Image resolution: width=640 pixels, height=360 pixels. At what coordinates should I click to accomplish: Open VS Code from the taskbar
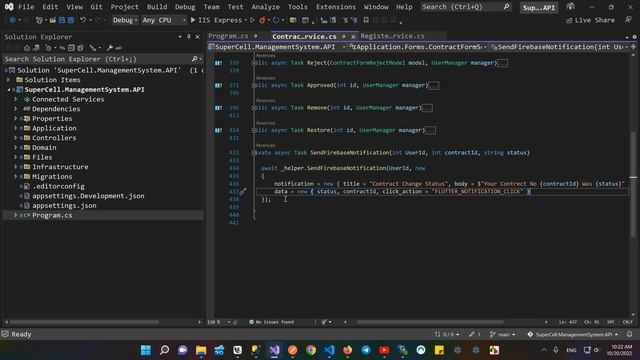pyautogui.click(x=329, y=350)
